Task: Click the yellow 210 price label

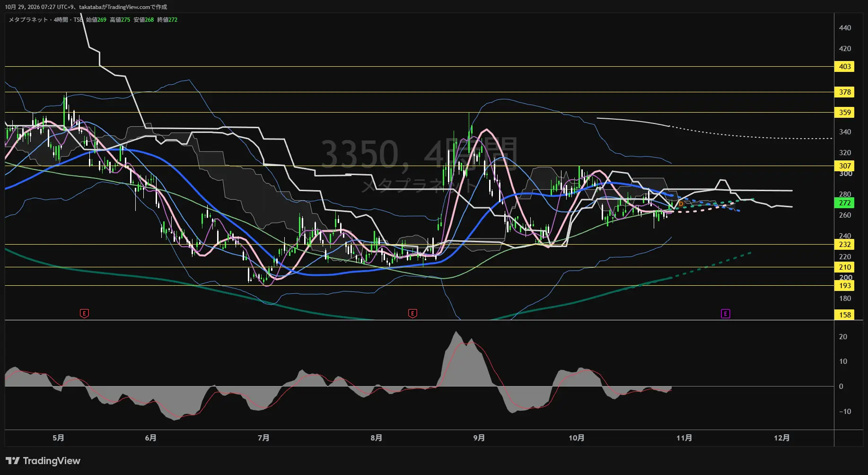Action: (845, 267)
